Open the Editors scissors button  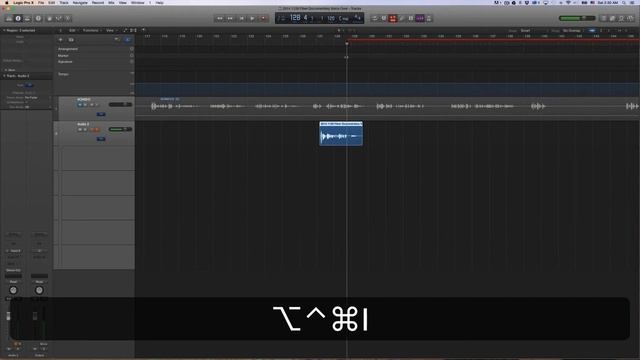click(x=68, y=18)
